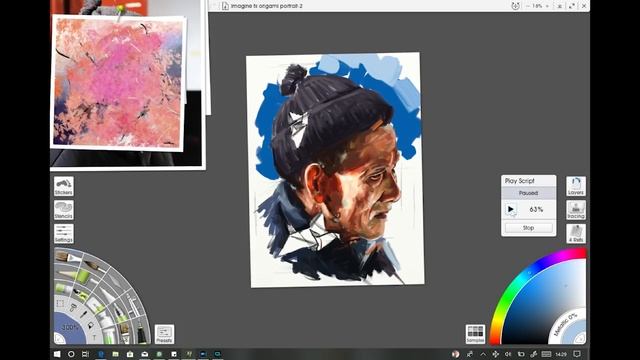Open the notification action center
Screen dimensions: 640x360
click(x=576, y=354)
